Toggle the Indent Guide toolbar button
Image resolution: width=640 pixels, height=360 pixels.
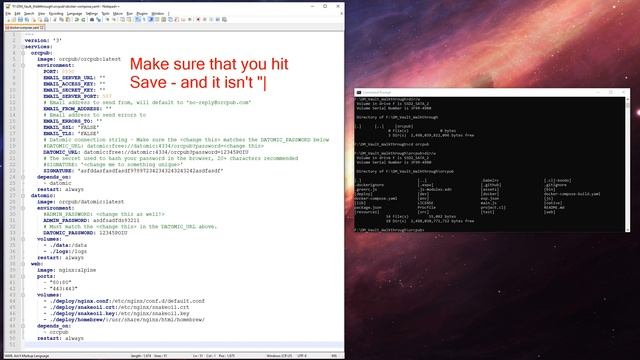150,19
